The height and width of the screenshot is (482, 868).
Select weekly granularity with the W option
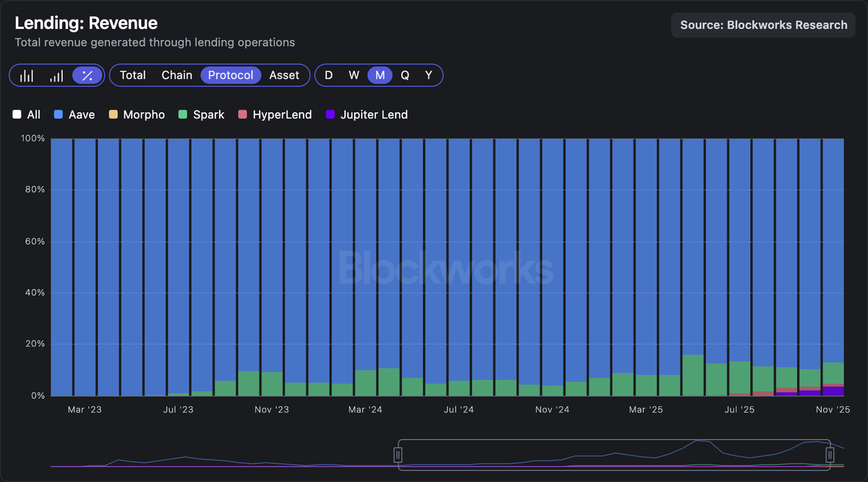pyautogui.click(x=354, y=74)
